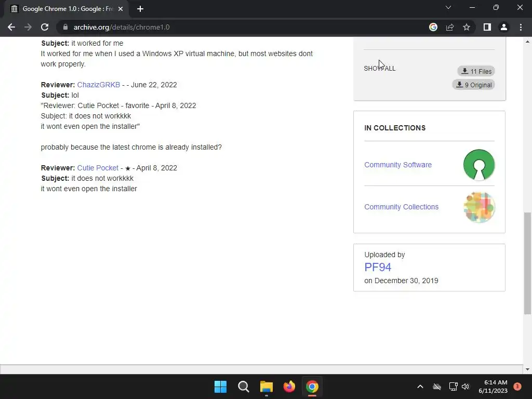Open the Google account icon in address bar
Viewport: 532px width, 399px height.
(433, 27)
